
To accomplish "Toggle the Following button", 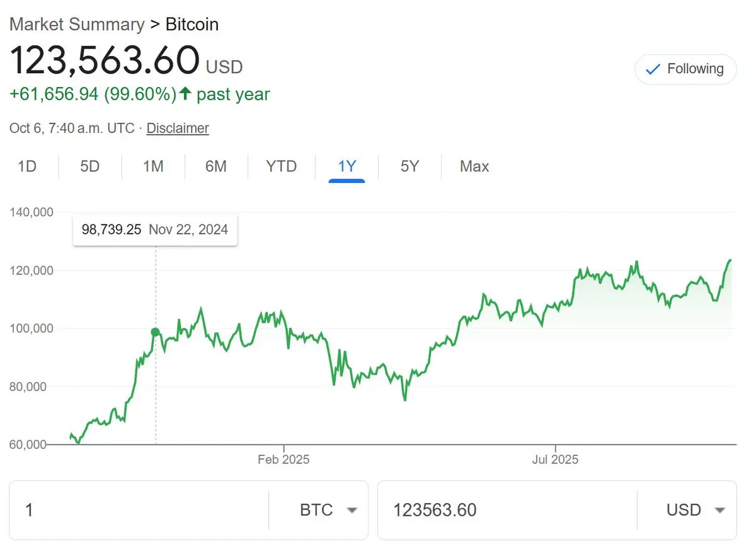I will point(685,69).
